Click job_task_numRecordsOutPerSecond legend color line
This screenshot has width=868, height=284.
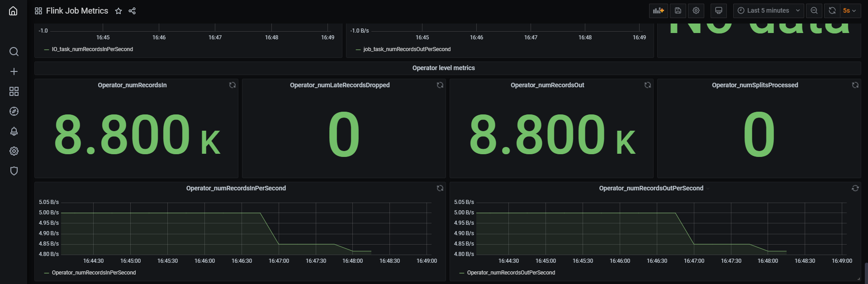[358, 50]
